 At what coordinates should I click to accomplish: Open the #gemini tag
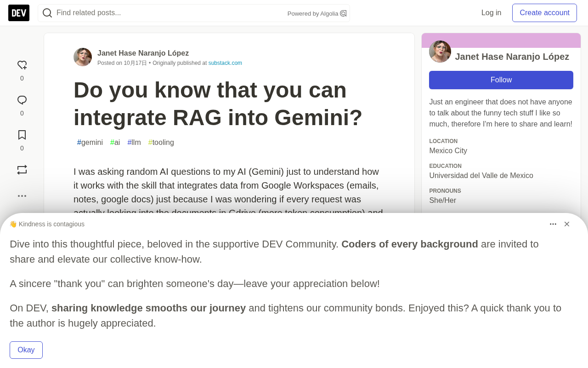[90, 143]
